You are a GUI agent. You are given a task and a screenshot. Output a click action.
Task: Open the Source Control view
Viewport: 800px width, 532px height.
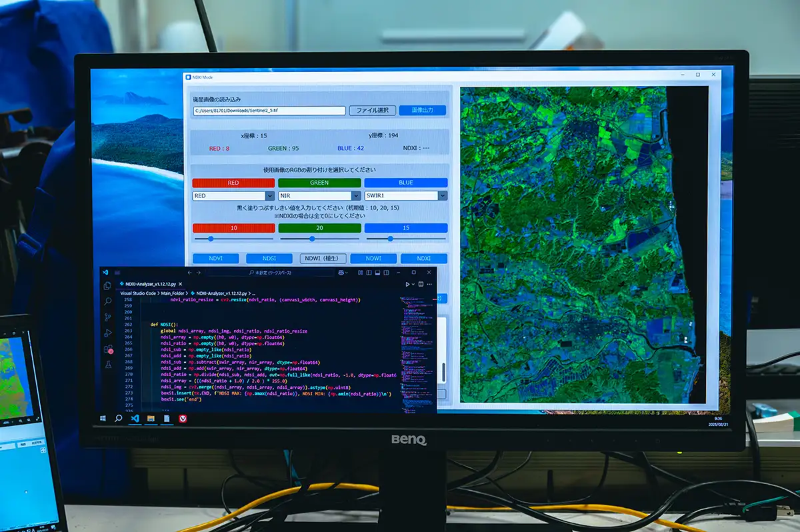pos(107,317)
